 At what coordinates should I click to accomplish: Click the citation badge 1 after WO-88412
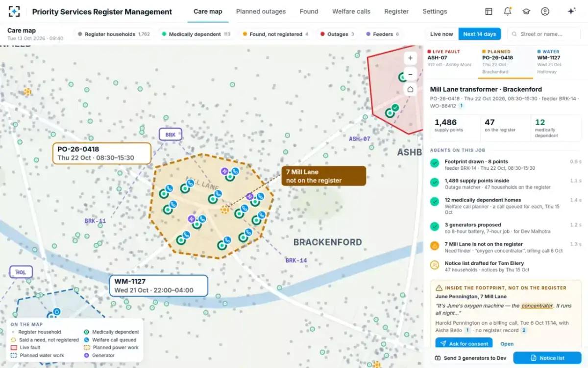pos(462,106)
